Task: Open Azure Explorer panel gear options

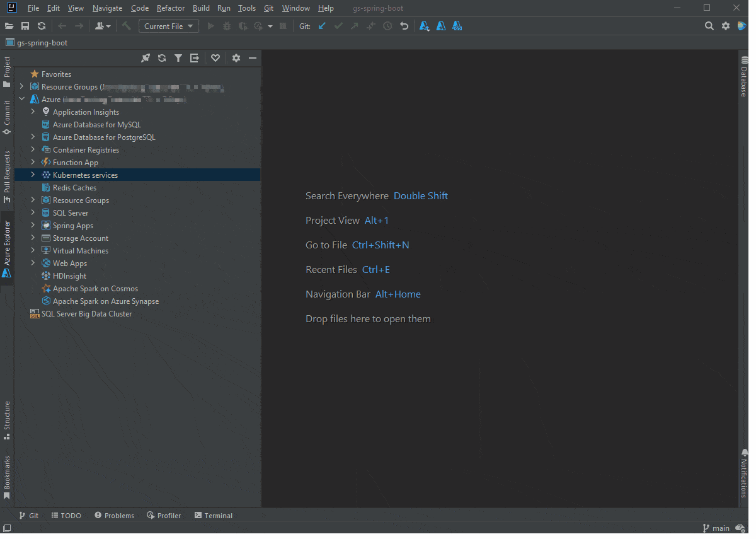Action: pyautogui.click(x=236, y=58)
